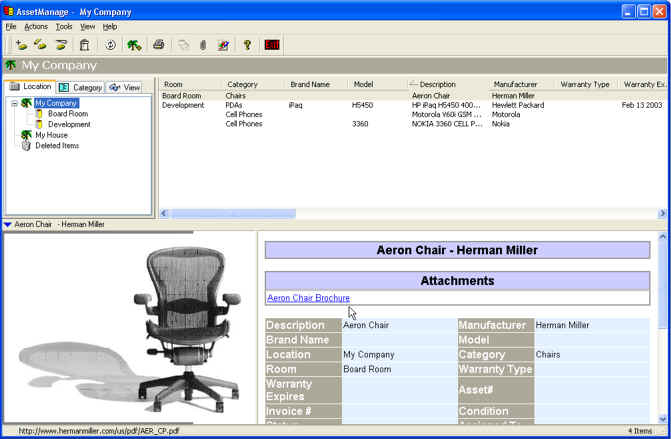Sort by the Model column header

(377, 84)
